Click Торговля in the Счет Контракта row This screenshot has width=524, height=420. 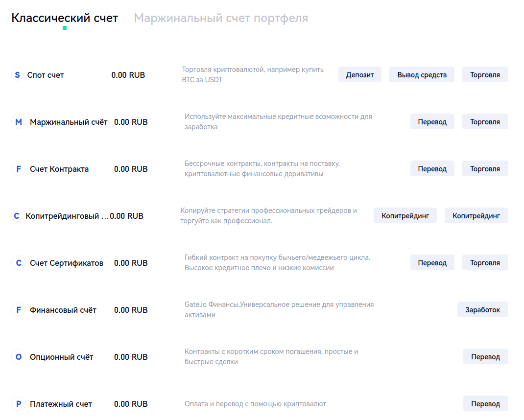pyautogui.click(x=485, y=169)
